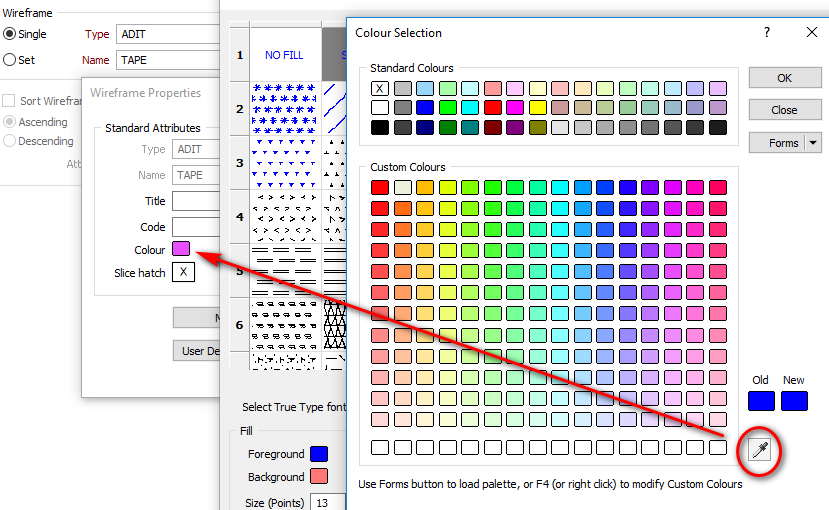Select the X no-colour standard swatch
The image size is (829, 510).
(380, 88)
